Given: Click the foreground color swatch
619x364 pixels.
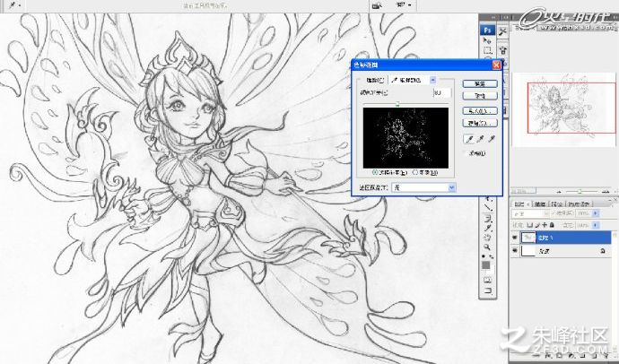Looking at the screenshot, I should (x=485, y=264).
